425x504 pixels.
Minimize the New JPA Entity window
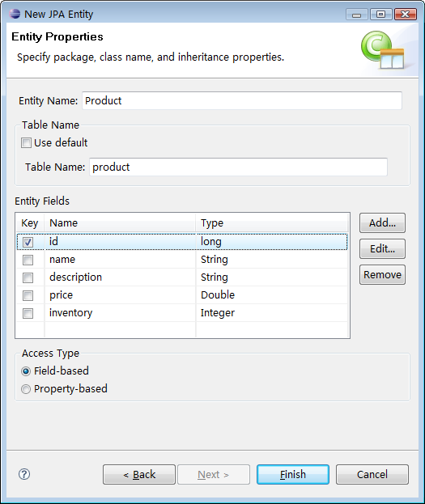click(x=356, y=15)
